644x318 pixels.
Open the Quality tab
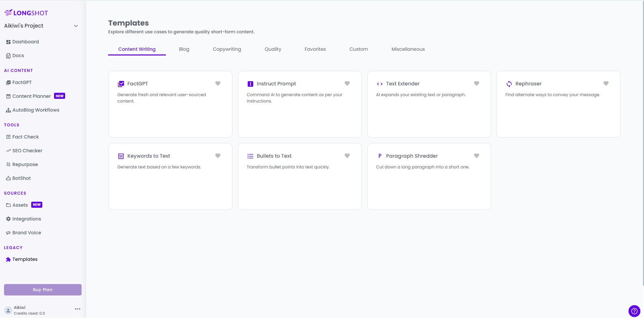(x=273, y=49)
